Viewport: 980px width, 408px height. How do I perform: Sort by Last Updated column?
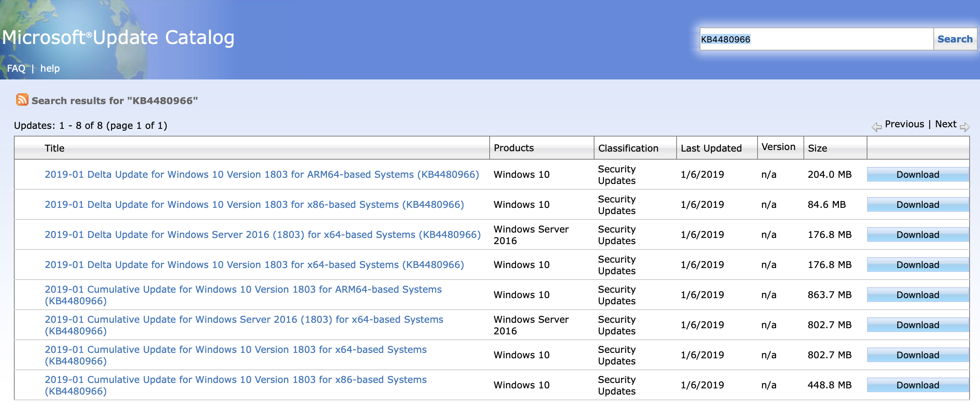pos(711,148)
